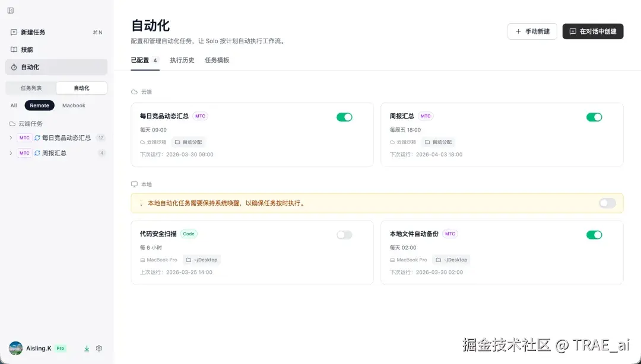This screenshot has width=641, height=364.
Task: Switch to 执行历史 tab
Action: click(x=182, y=60)
